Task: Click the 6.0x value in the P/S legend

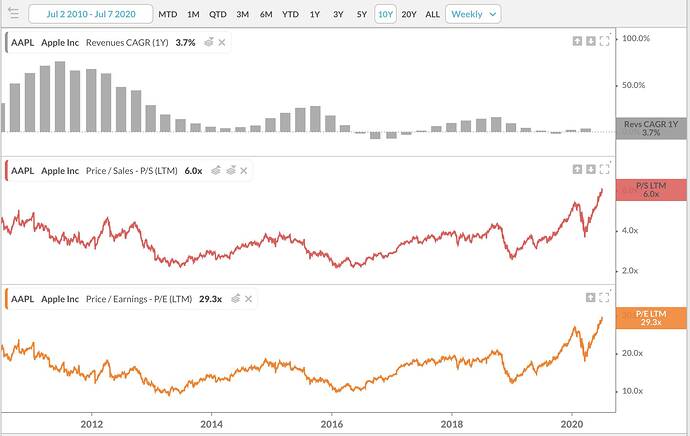Action: (x=194, y=171)
